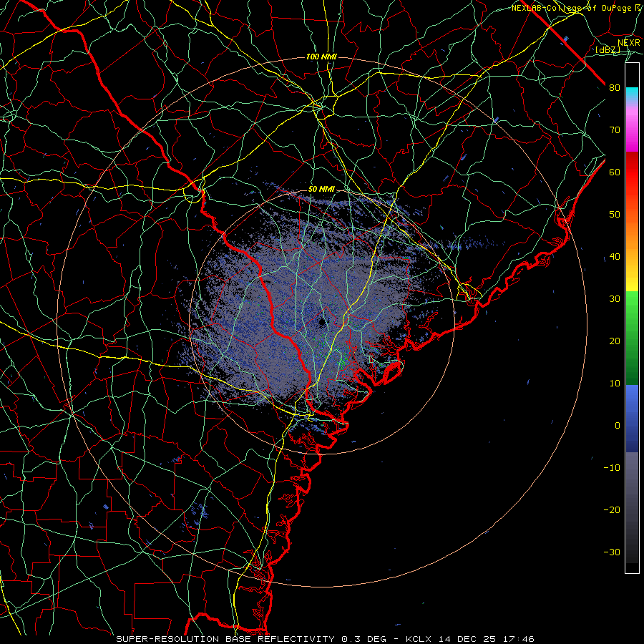Click the 100 NMI range ring label

tap(321, 57)
